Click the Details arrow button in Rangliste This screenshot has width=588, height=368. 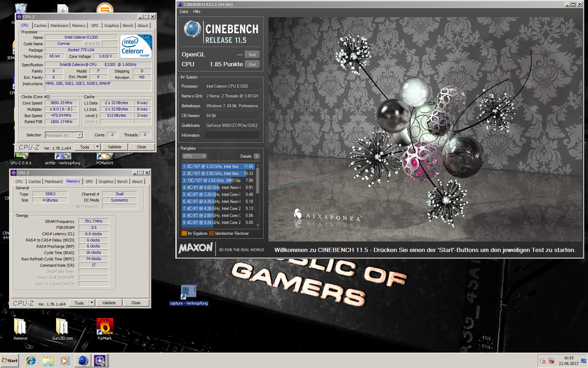coord(257,156)
